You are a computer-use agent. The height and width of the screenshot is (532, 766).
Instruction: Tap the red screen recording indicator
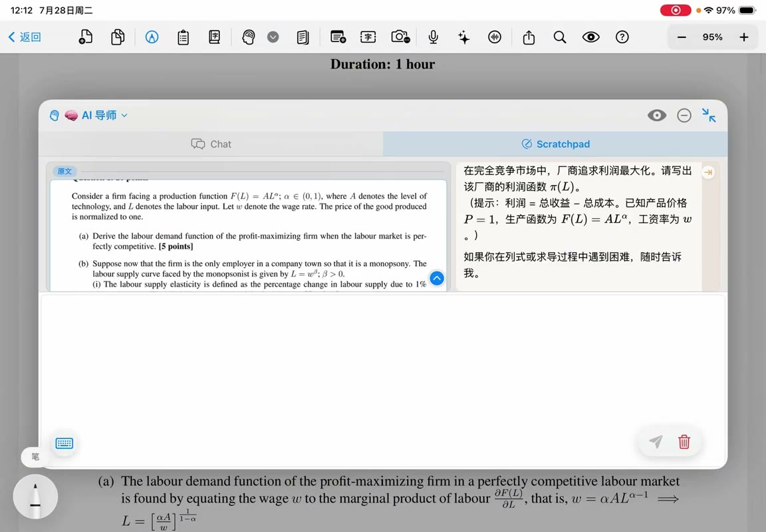tap(676, 10)
